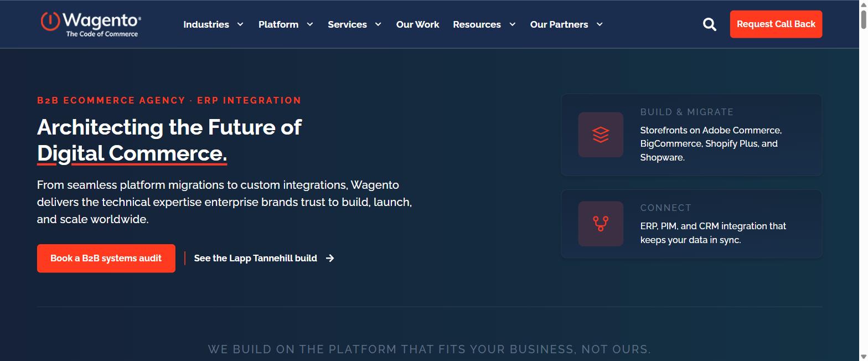Screen dimensions: 868x361
Task: Click the Build & Migrate heading
Action: [687, 112]
